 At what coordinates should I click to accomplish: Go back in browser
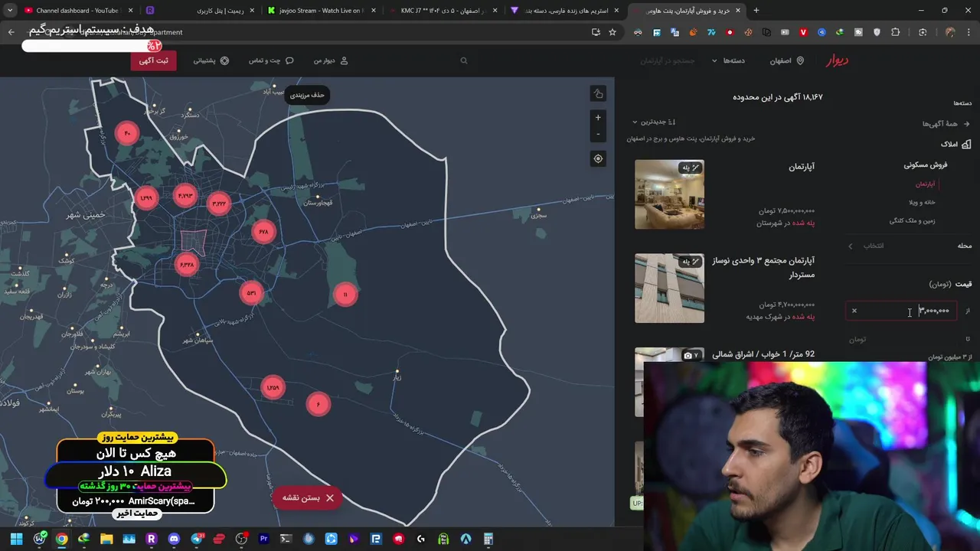coord(11,32)
